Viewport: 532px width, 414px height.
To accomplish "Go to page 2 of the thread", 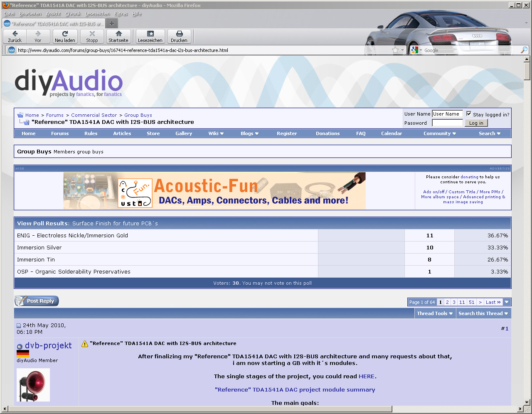I will tap(447, 302).
